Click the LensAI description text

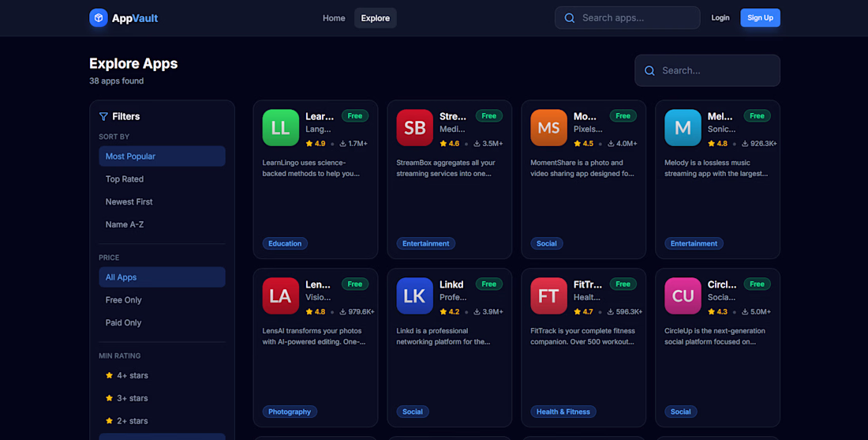(314, 337)
